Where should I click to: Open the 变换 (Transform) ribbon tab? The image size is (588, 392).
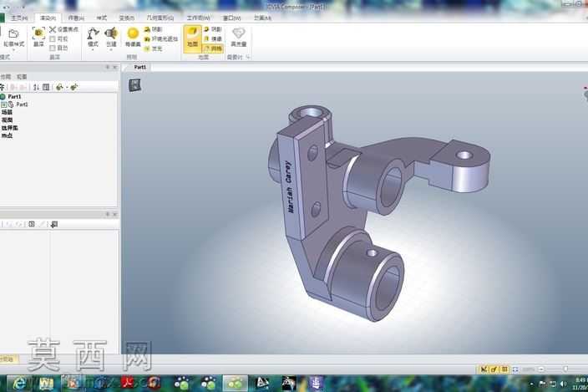(x=126, y=18)
